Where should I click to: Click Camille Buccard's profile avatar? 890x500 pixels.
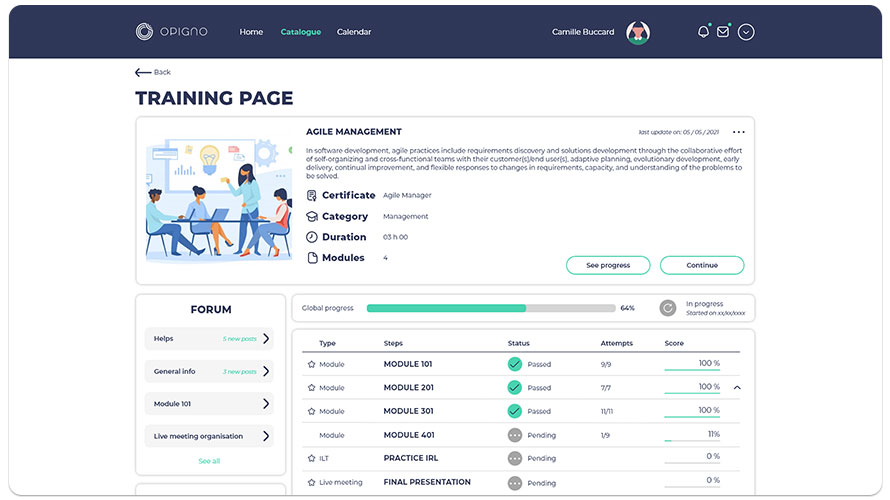point(637,32)
